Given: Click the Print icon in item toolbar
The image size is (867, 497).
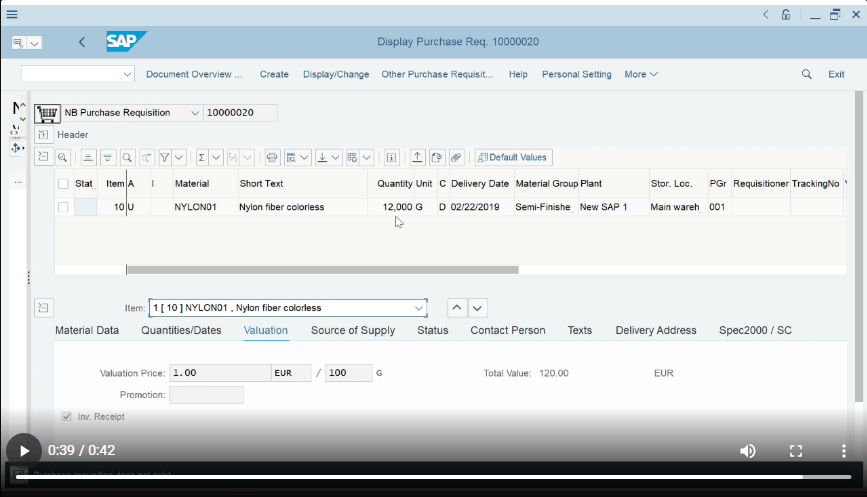Looking at the screenshot, I should (272, 158).
